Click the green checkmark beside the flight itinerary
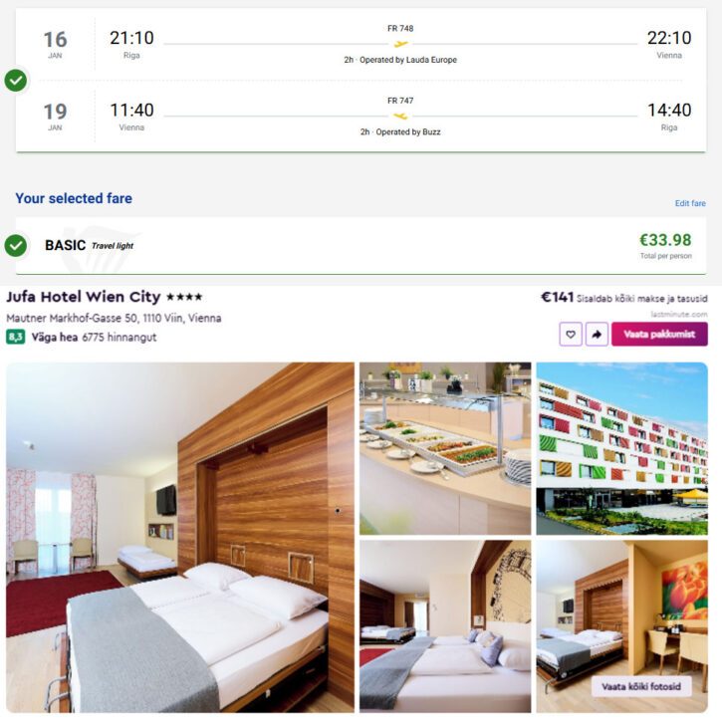This screenshot has height=728, width=722. [x=16, y=81]
